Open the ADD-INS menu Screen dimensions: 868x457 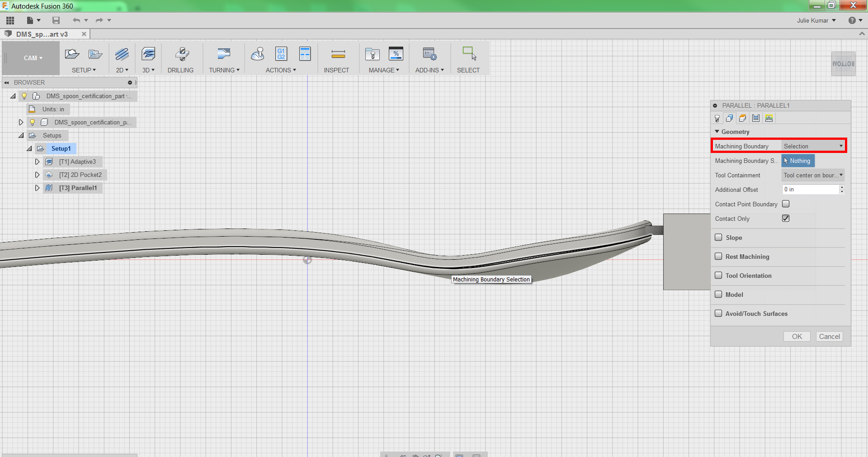pyautogui.click(x=429, y=70)
